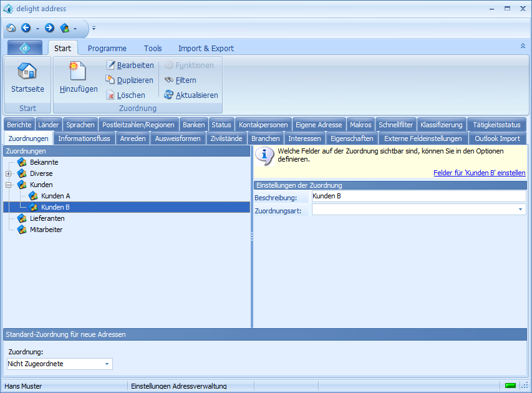The height and width of the screenshot is (393, 532).
Task: Expand the Diverse tree node
Action: pos(9,174)
